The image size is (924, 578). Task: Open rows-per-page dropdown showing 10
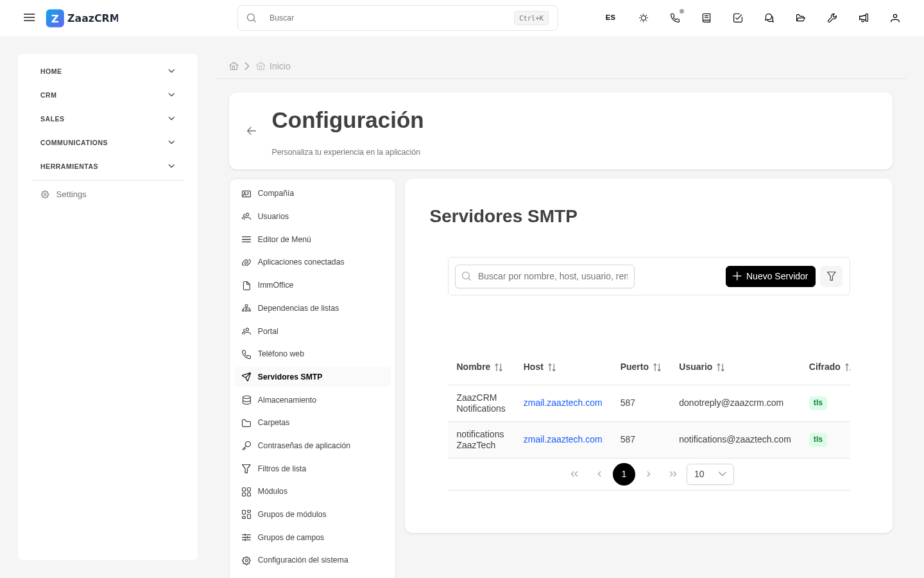(x=710, y=474)
